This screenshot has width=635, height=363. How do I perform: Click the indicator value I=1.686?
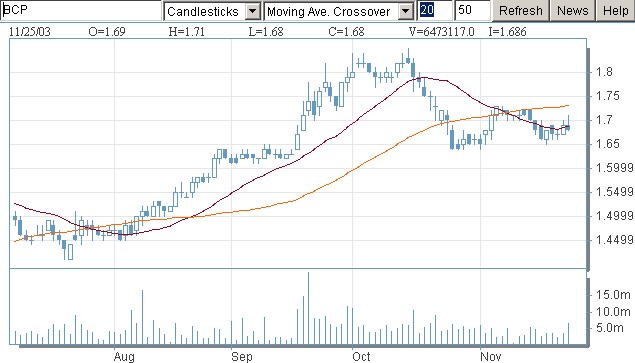[x=507, y=32]
